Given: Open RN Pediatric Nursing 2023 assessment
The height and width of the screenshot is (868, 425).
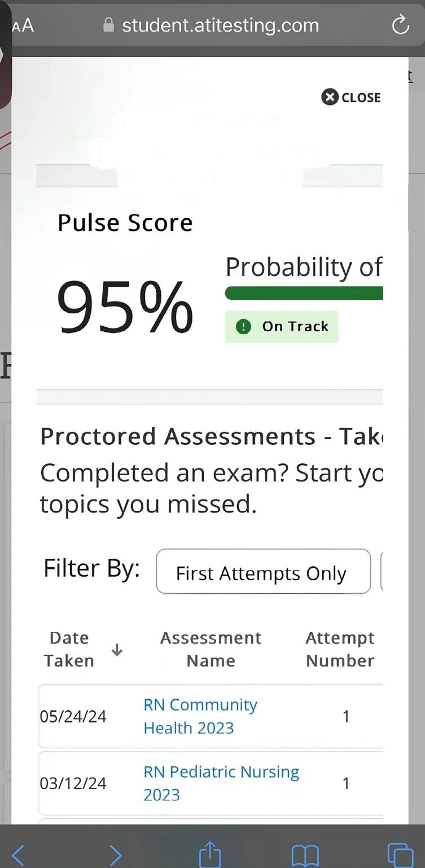Looking at the screenshot, I should [x=221, y=783].
